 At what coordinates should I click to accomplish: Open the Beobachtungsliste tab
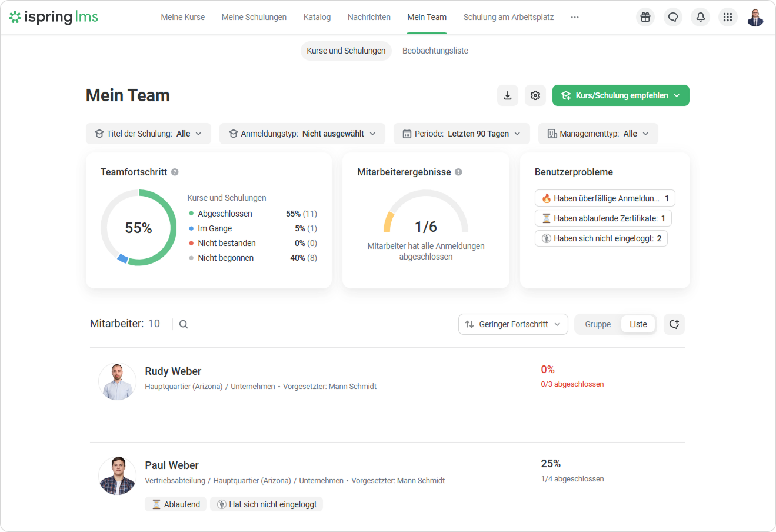[435, 51]
